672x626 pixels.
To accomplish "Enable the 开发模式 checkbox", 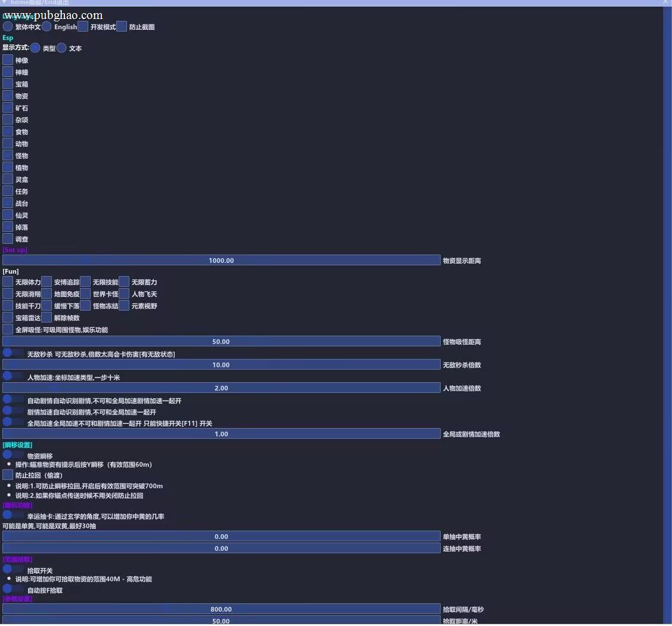I will 83,27.
